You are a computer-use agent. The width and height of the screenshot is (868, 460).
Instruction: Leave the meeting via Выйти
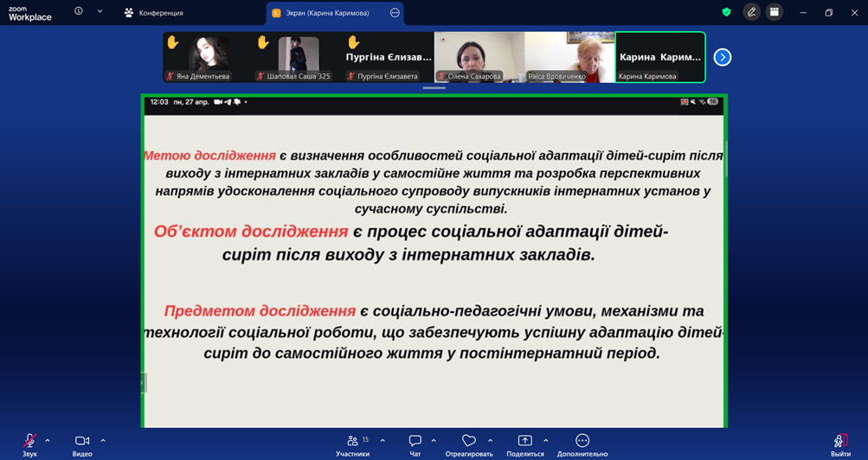pyautogui.click(x=840, y=442)
